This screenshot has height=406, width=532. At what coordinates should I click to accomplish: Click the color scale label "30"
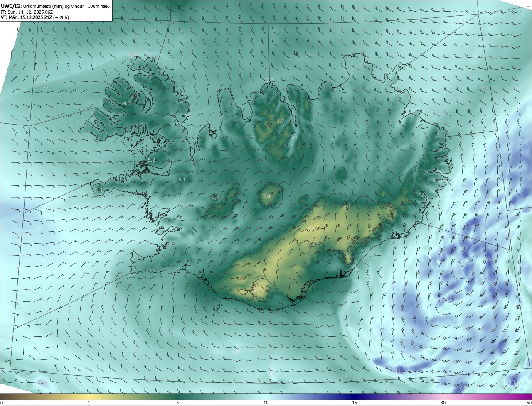tap(443, 403)
